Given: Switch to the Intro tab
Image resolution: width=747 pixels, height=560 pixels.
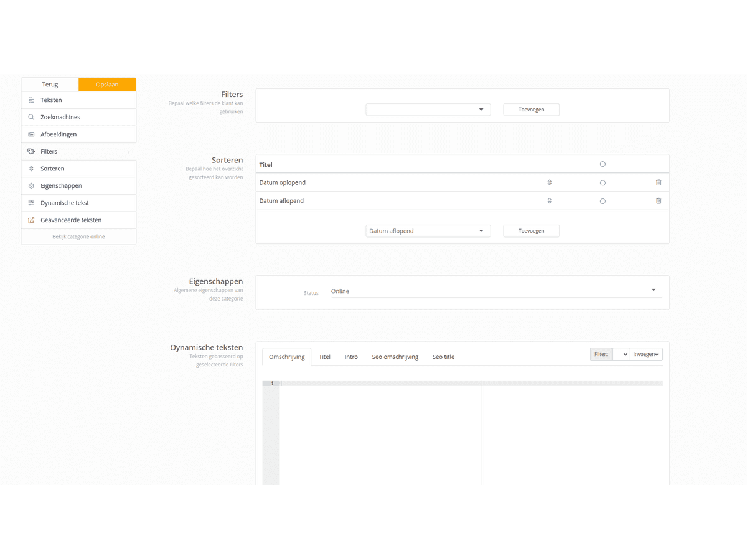Looking at the screenshot, I should click(x=351, y=357).
